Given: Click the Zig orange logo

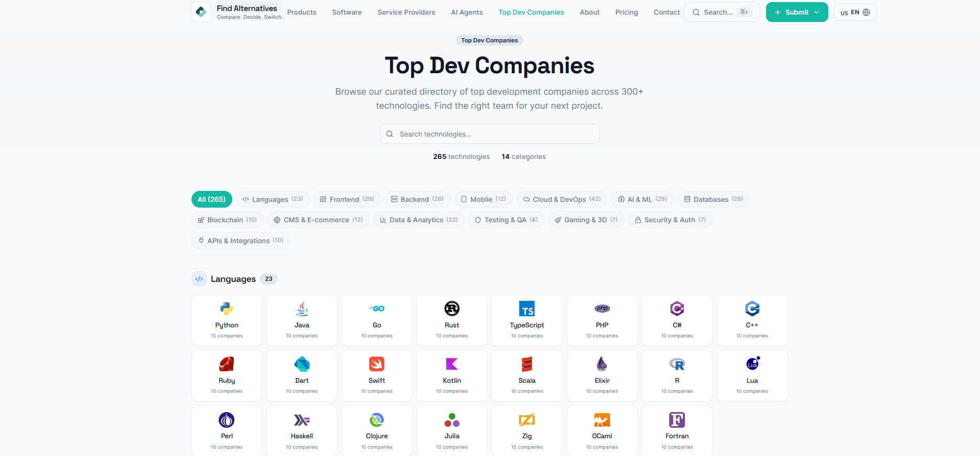Looking at the screenshot, I should coord(527,420).
